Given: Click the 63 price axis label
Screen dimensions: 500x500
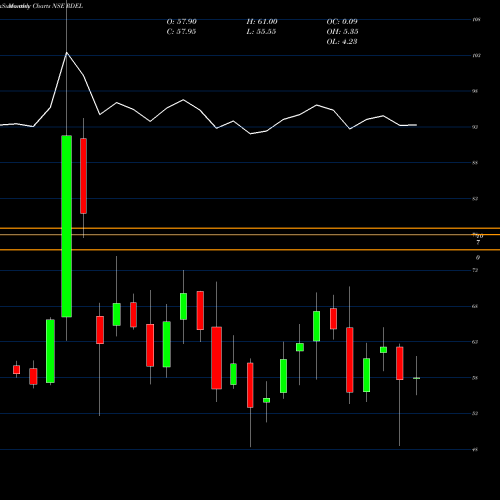Looking at the screenshot, I should coord(475,342).
